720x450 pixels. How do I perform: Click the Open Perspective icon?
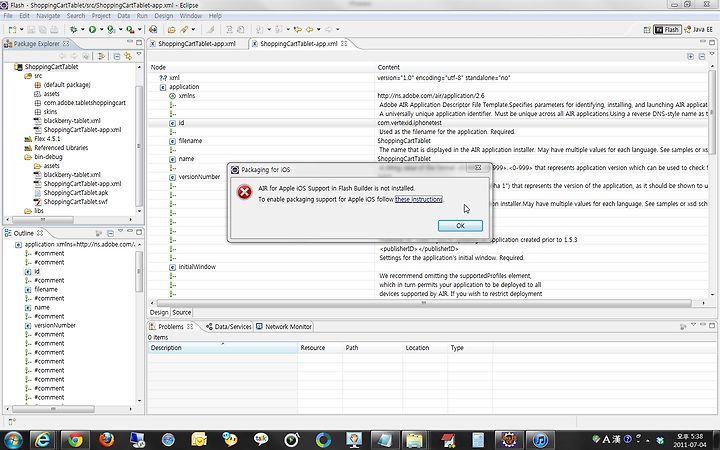pos(647,29)
